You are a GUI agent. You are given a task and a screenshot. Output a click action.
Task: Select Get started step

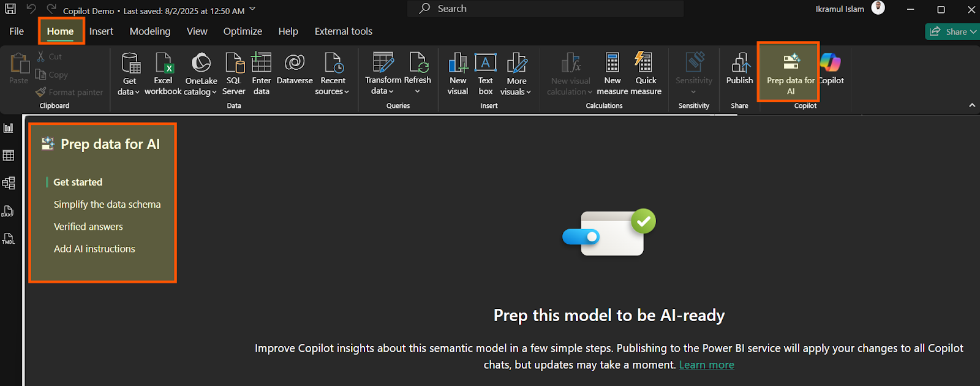click(78, 182)
